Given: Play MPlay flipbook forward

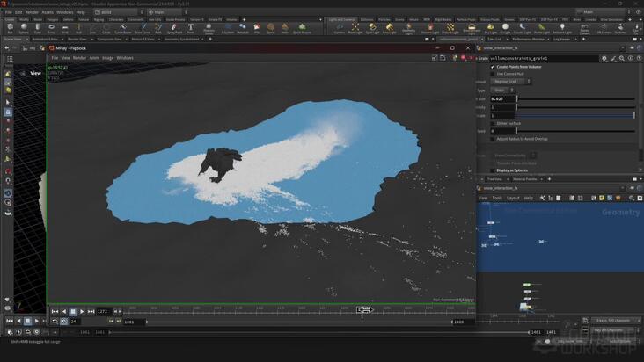Looking at the screenshot, I should point(82,312).
